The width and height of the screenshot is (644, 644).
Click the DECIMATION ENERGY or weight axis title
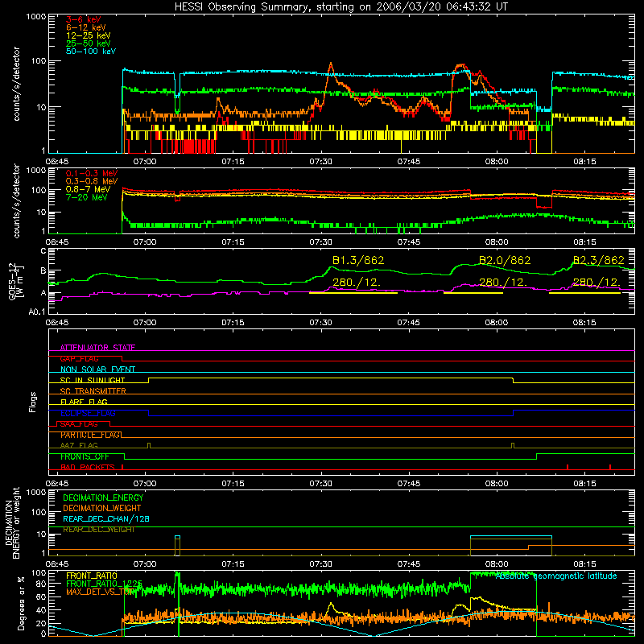tap(13, 522)
